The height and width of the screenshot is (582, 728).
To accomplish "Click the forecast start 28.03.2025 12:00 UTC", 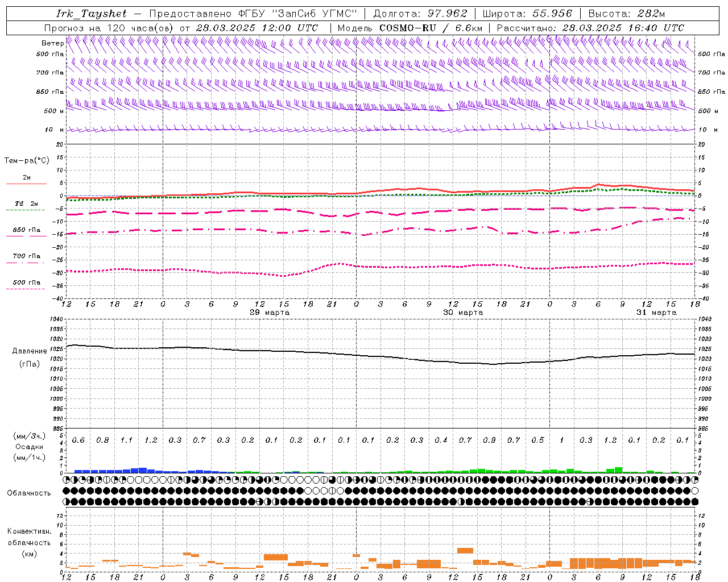I will [257, 28].
